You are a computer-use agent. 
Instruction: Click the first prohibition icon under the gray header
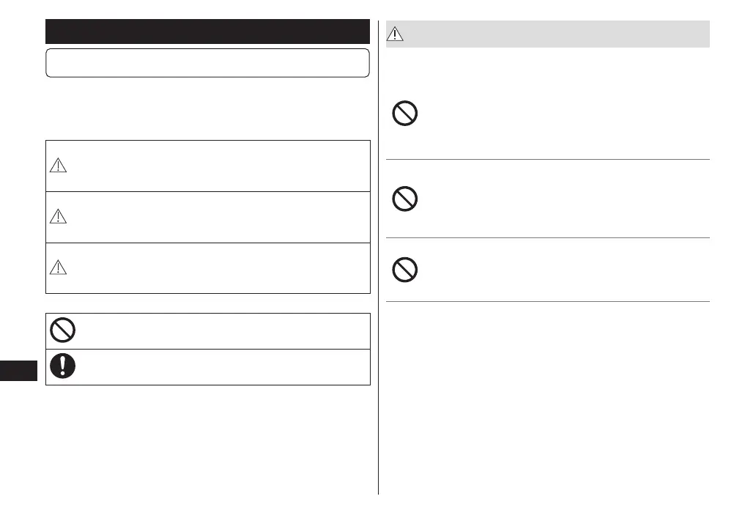coord(405,114)
